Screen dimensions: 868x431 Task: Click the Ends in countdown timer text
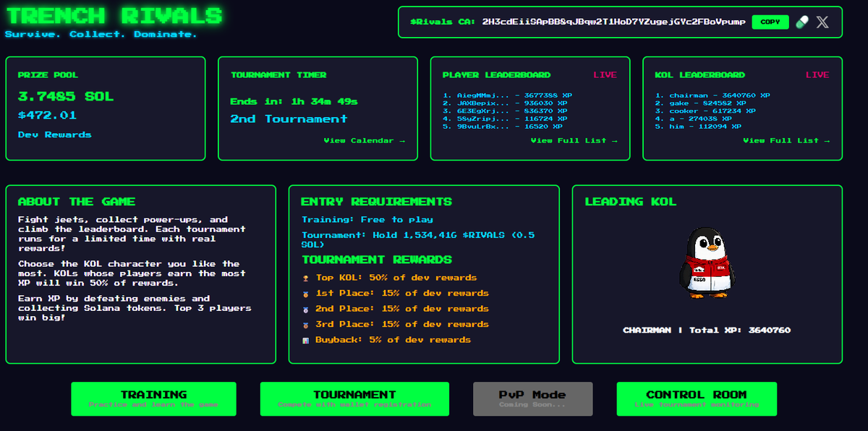coord(294,101)
